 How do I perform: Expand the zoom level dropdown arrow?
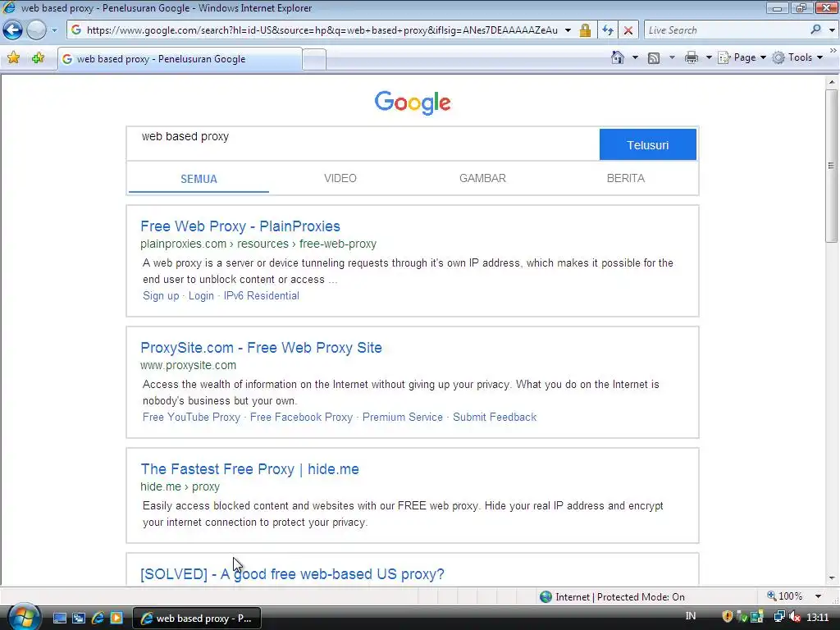pyautogui.click(x=818, y=596)
